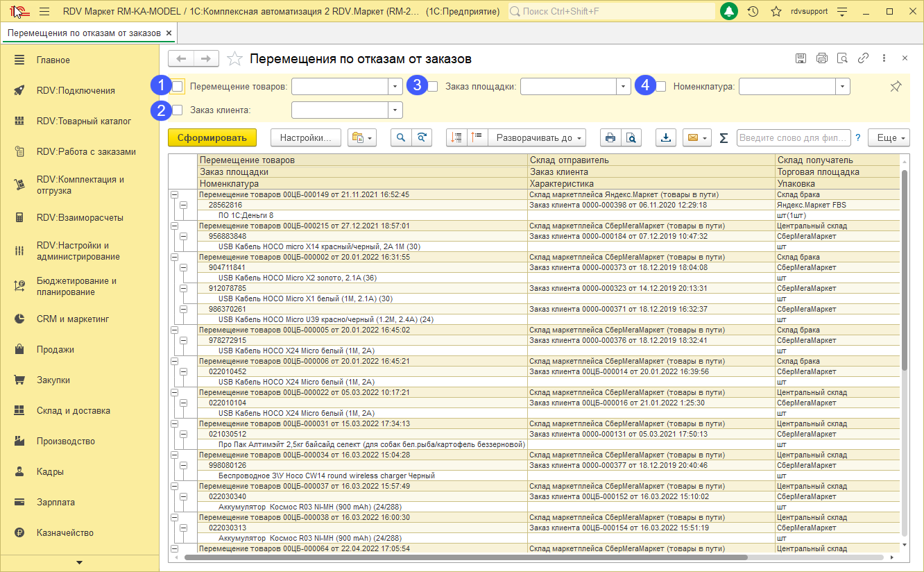Click the print icon in report toolbar
924x572 pixels.
click(x=610, y=138)
